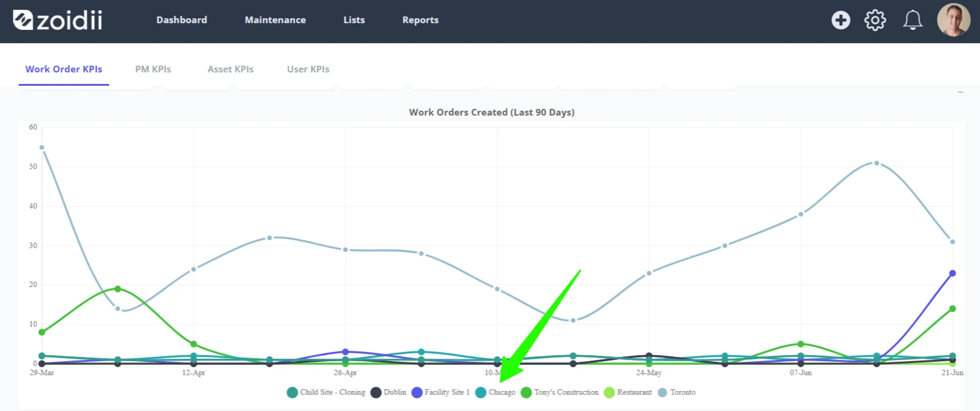Click the Toronto legend color dot
980x411 pixels.
click(662, 393)
